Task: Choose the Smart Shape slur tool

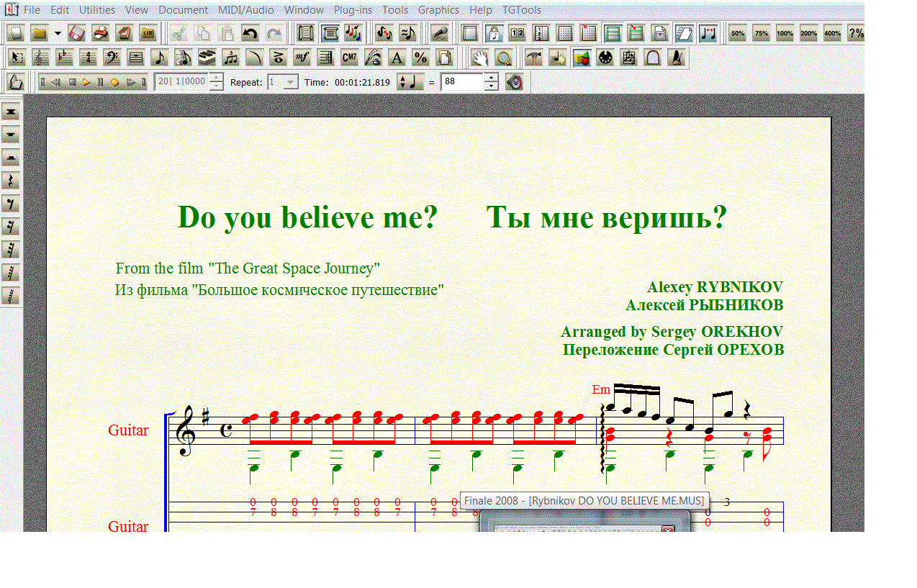Action: [x=255, y=58]
